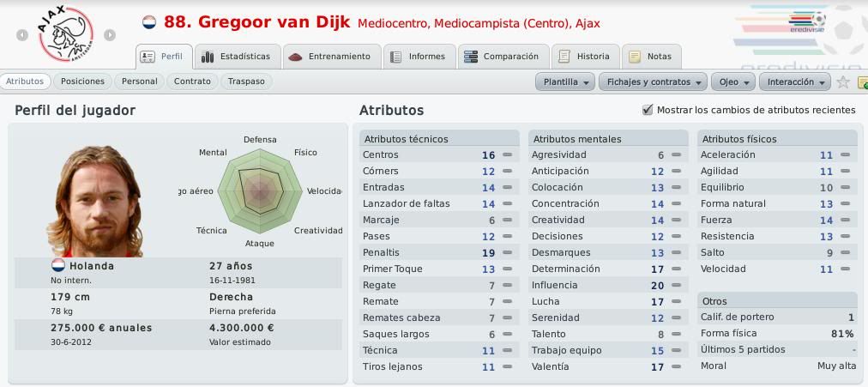Open the Contrato section
Viewport: 868px width, 387px height.
click(x=192, y=82)
